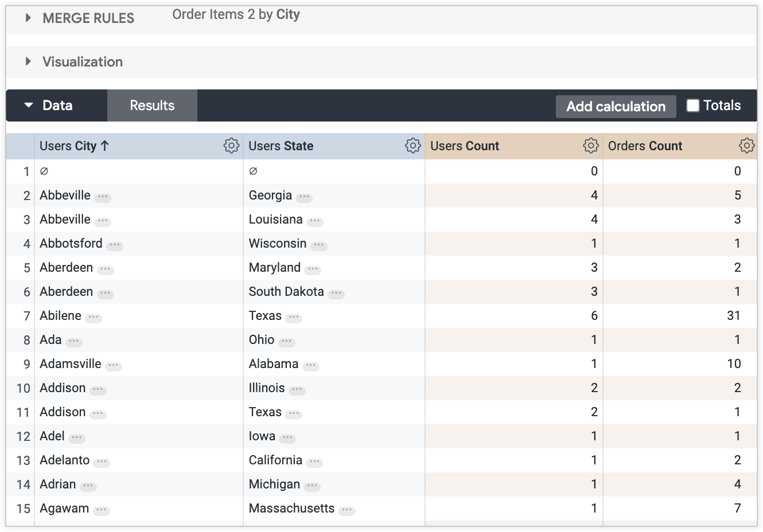Open the cell actions for Adrian
763x532 pixels.
[89, 486]
